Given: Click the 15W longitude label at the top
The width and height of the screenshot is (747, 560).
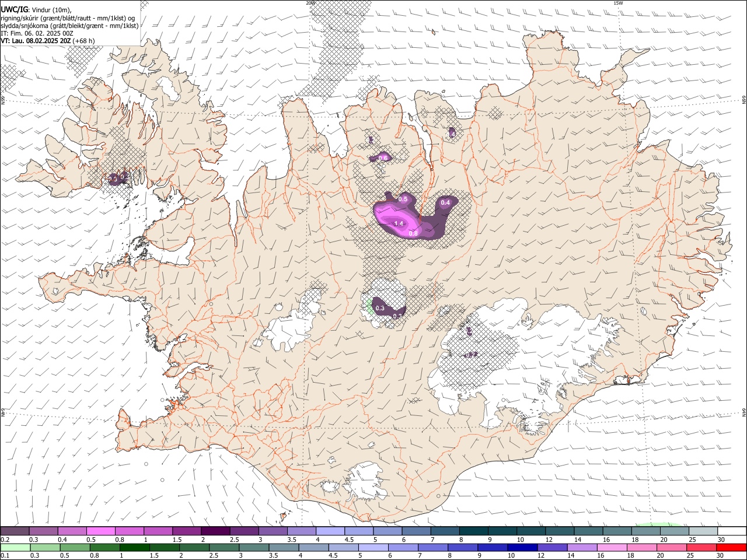Looking at the screenshot, I should tap(618, 3).
